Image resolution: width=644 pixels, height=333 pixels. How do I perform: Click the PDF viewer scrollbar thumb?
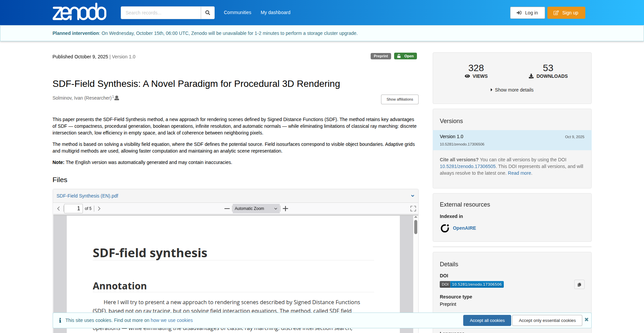416,227
